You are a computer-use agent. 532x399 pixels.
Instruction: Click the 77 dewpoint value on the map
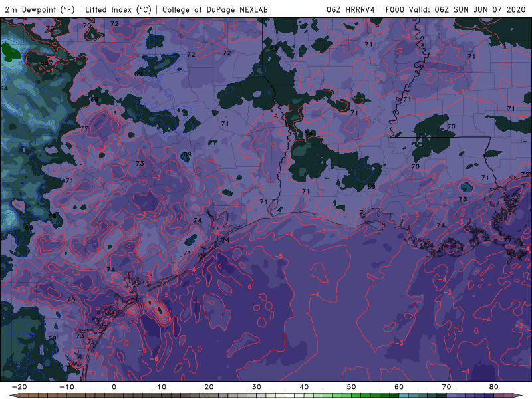pos(508,240)
